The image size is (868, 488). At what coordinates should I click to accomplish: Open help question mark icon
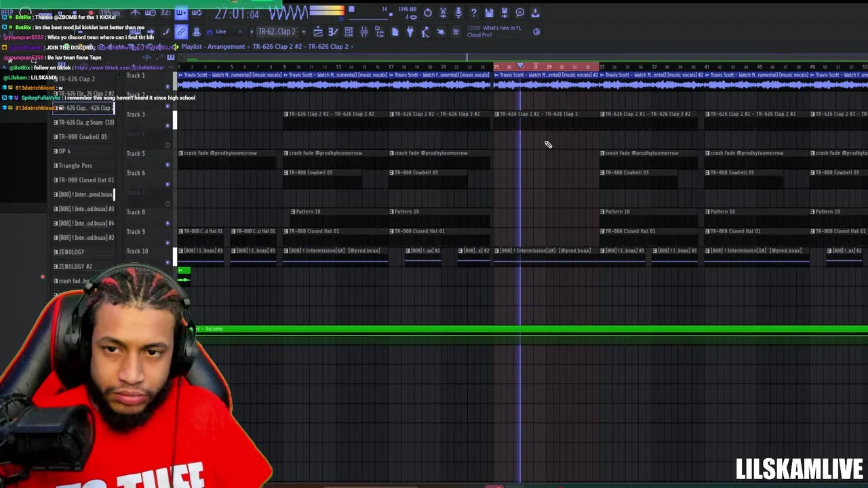pos(473,13)
